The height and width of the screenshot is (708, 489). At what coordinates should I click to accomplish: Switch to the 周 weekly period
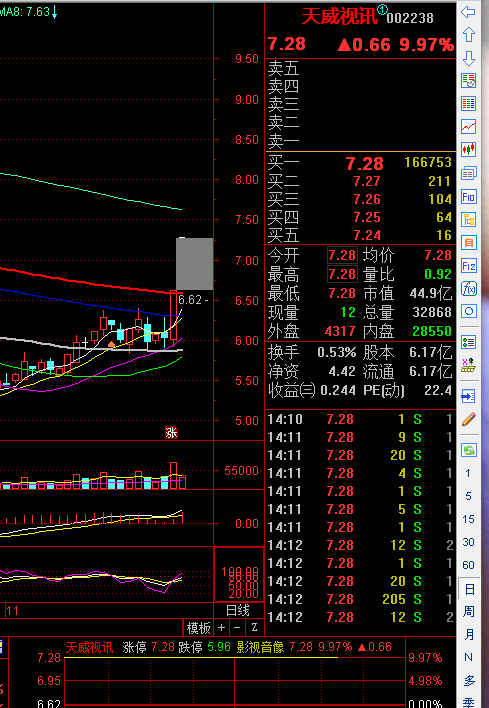[x=469, y=612]
